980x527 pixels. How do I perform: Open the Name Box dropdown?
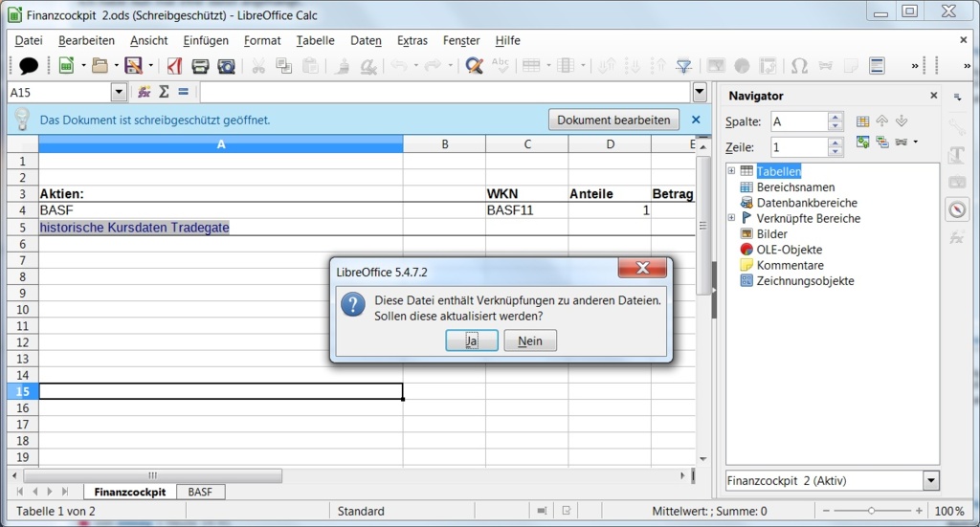[119, 93]
